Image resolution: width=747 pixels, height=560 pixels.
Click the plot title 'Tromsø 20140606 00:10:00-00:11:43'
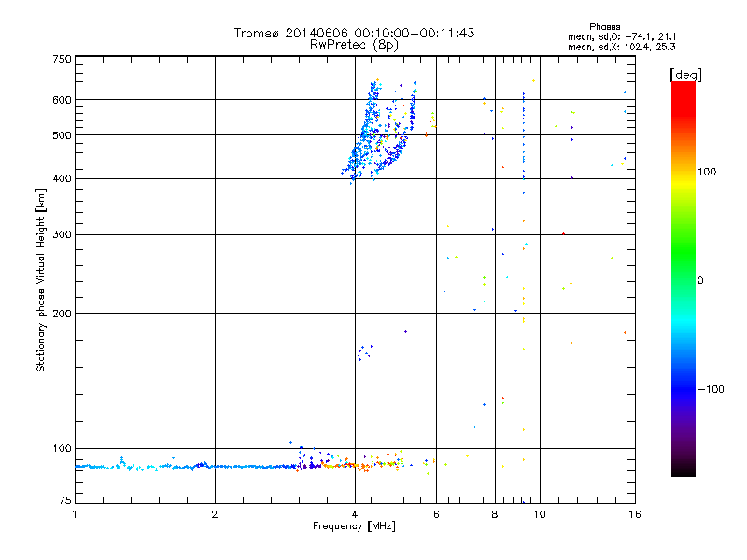pyautogui.click(x=354, y=33)
